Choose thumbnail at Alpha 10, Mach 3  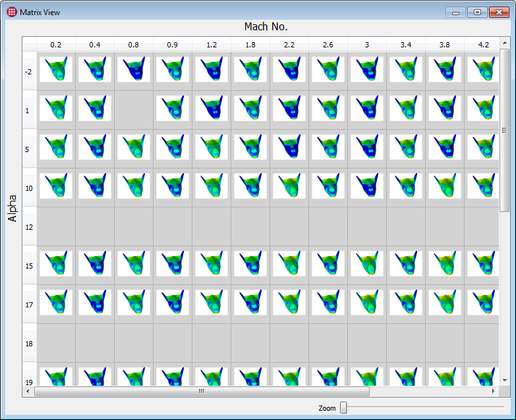click(x=366, y=186)
